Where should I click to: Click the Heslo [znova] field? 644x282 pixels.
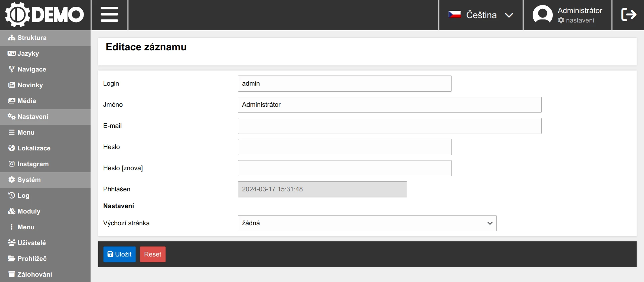(x=344, y=168)
